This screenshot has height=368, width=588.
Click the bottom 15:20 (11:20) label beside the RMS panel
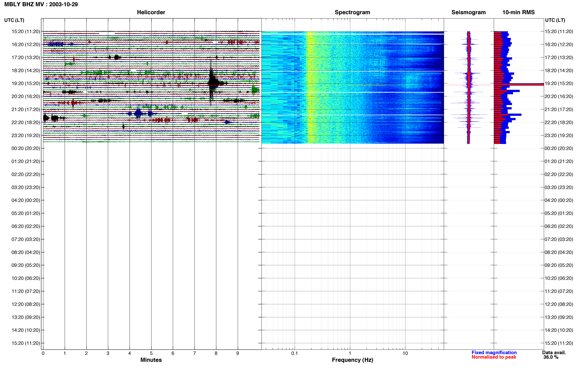click(559, 343)
